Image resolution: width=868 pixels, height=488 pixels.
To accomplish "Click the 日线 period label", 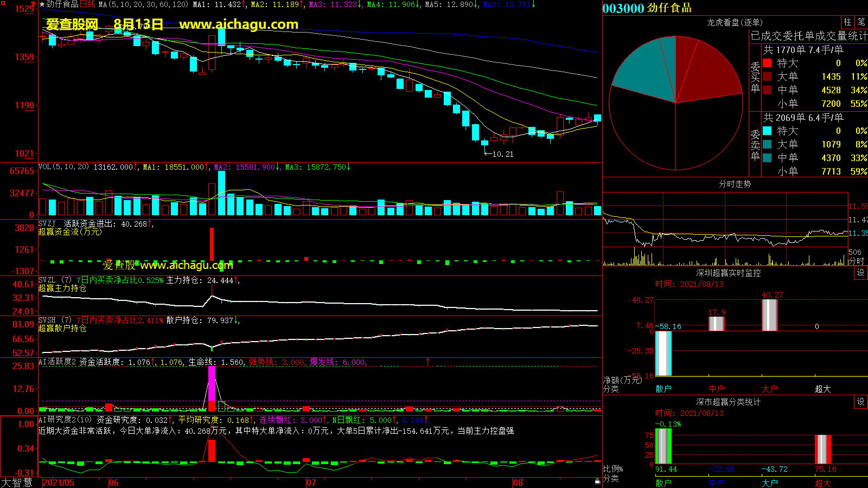I will [87, 4].
